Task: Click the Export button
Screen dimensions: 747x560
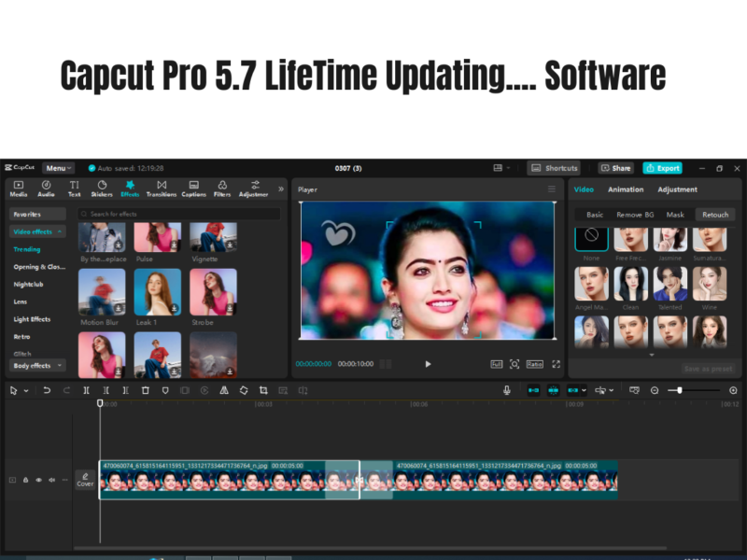Action: pyautogui.click(x=663, y=168)
